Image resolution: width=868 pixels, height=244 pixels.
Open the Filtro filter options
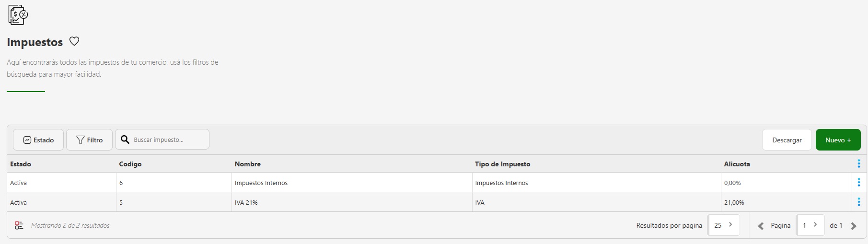coord(90,140)
